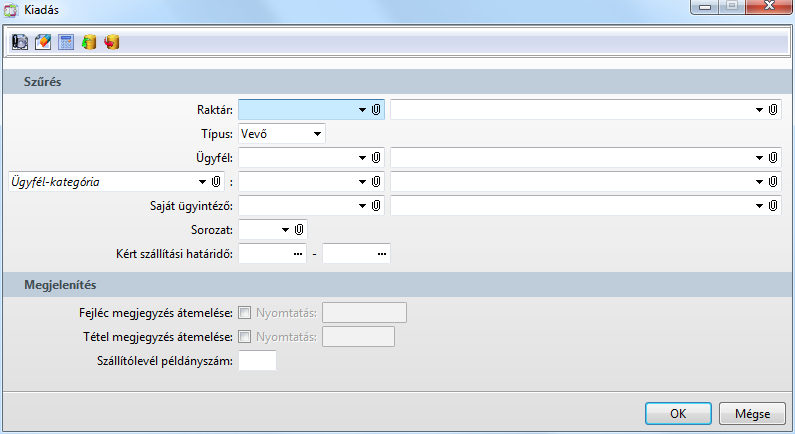This screenshot has height=434, width=795.
Task: Expand the Ügyfél code dropdown
Action: point(363,158)
